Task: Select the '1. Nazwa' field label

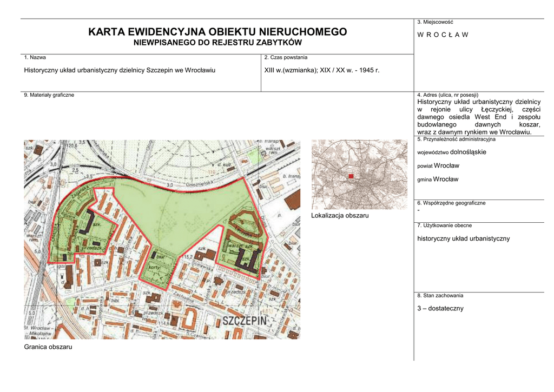Action: (x=35, y=57)
